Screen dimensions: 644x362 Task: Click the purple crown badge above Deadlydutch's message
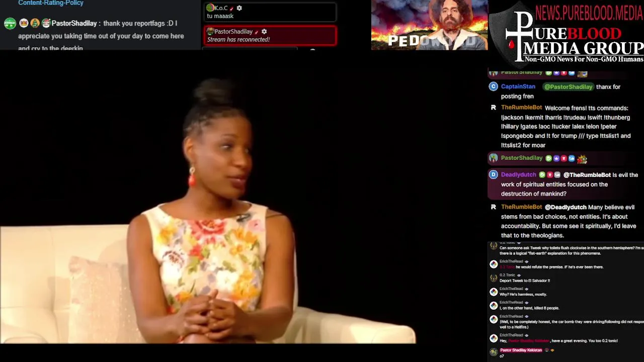[556, 158]
